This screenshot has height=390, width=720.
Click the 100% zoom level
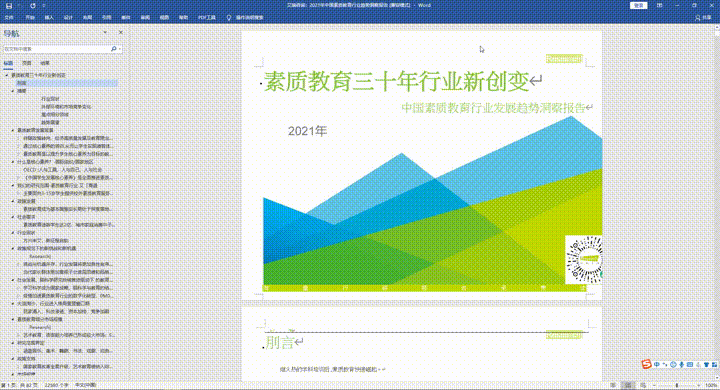coord(711,385)
